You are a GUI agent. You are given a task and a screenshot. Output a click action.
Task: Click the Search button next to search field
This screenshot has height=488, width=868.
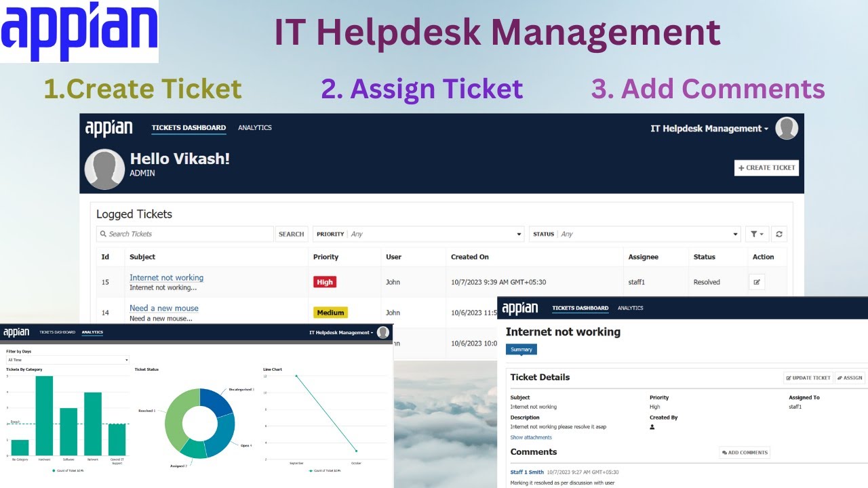click(292, 234)
